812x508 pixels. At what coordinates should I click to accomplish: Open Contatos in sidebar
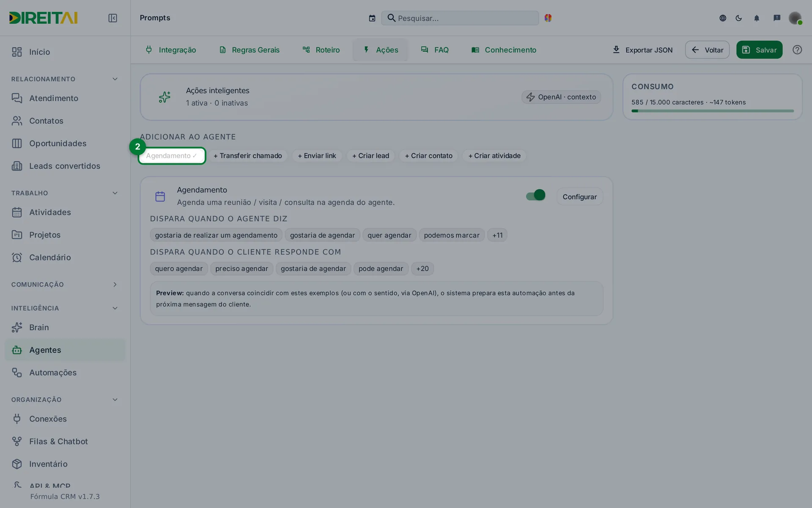[x=65, y=121]
